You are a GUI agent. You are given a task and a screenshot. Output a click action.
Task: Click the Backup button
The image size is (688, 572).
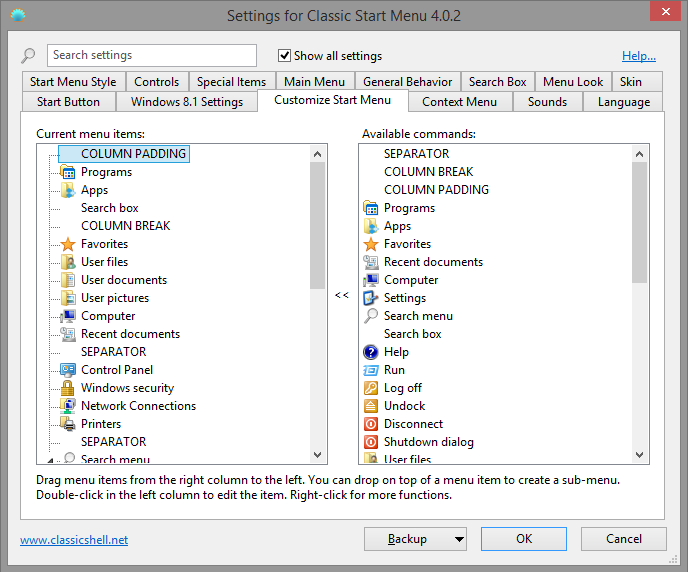407,539
